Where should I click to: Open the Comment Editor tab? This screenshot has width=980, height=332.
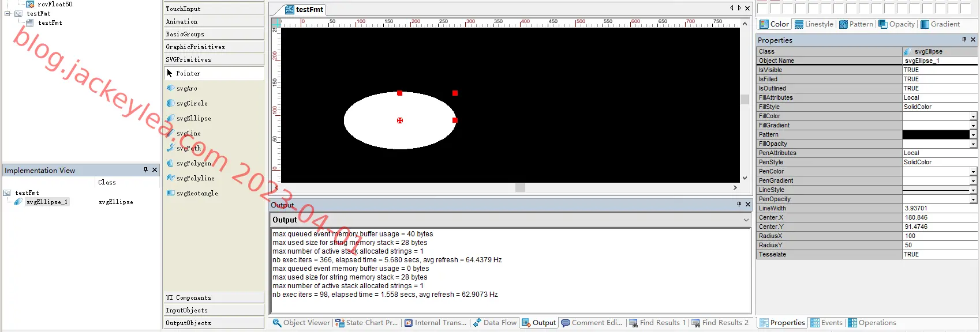(x=592, y=323)
